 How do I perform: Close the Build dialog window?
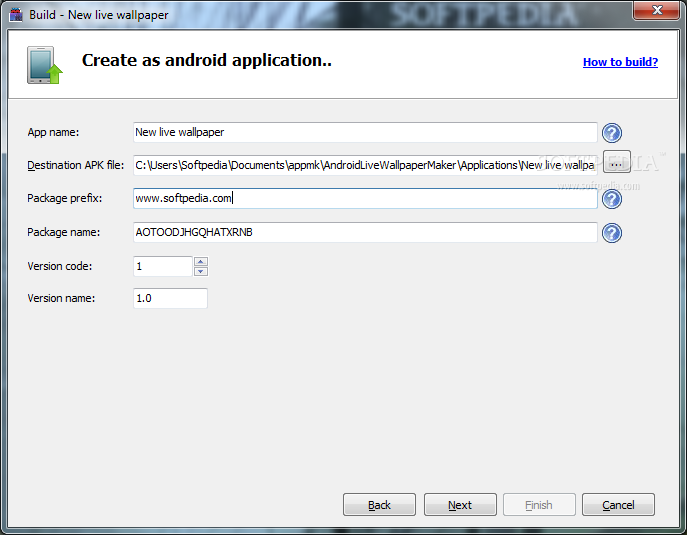(656, 10)
